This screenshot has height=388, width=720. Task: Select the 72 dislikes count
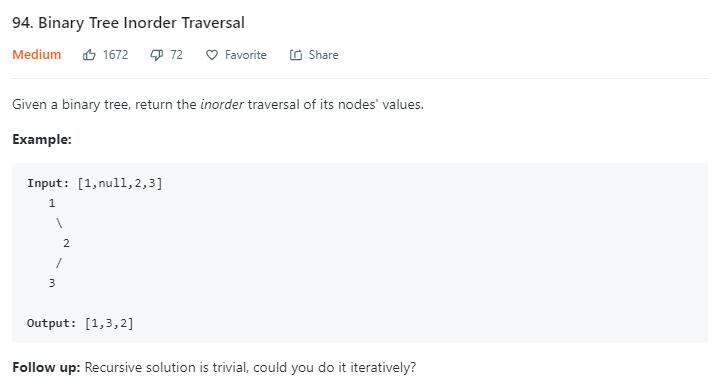(176, 55)
